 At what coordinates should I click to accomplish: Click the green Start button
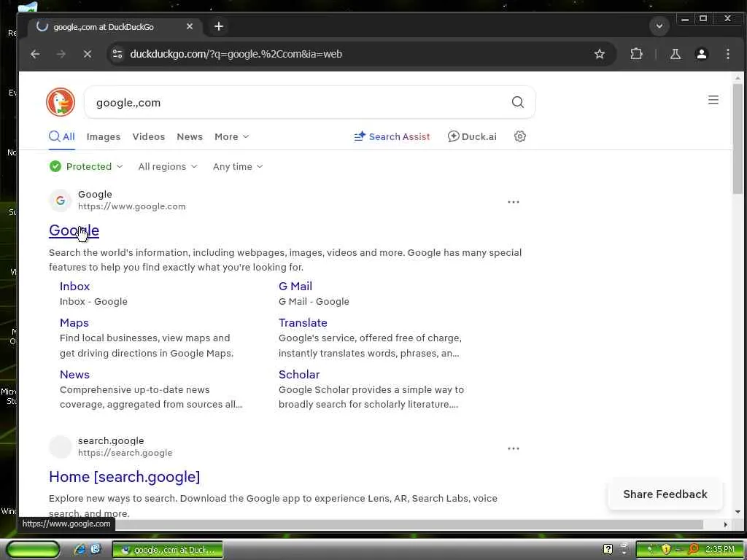(x=33, y=550)
